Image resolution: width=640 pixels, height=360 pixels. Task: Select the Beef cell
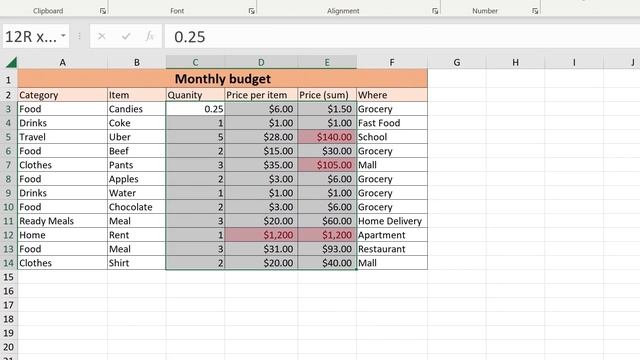137,151
